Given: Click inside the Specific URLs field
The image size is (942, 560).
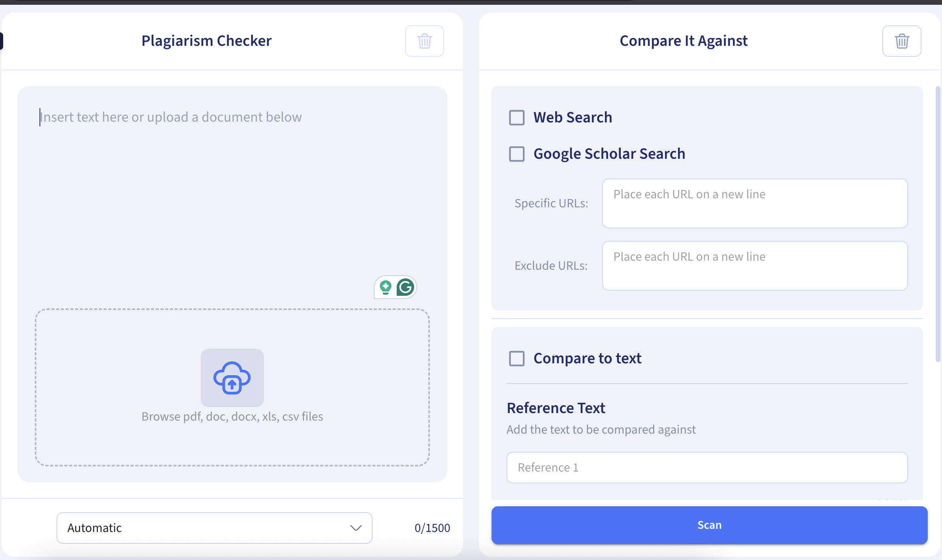Looking at the screenshot, I should coord(754,203).
